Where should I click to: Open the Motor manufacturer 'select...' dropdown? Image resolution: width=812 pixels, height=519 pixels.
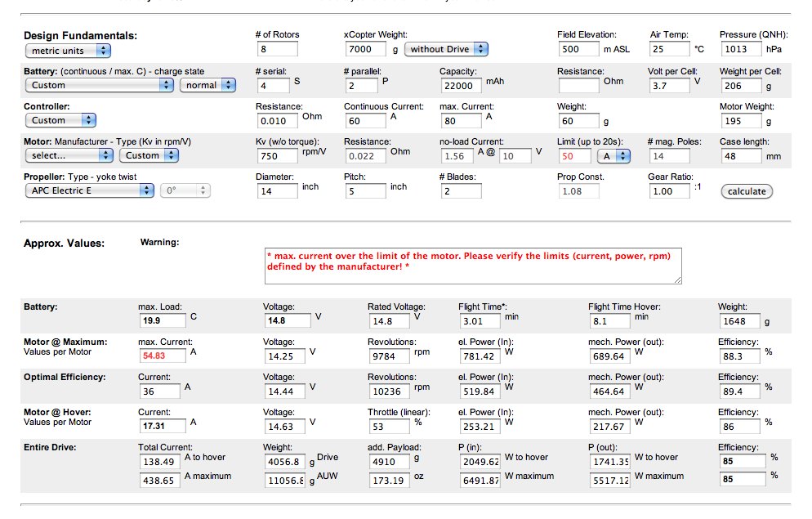(69, 155)
